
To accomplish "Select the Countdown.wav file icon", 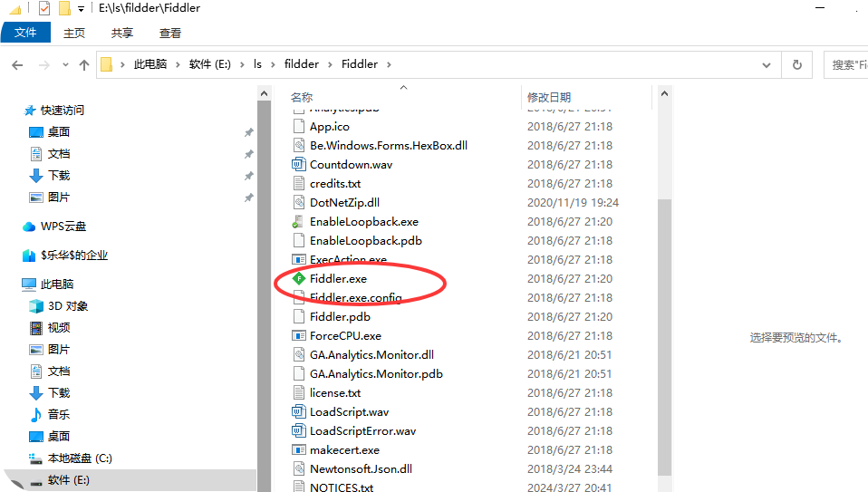I will (x=299, y=164).
